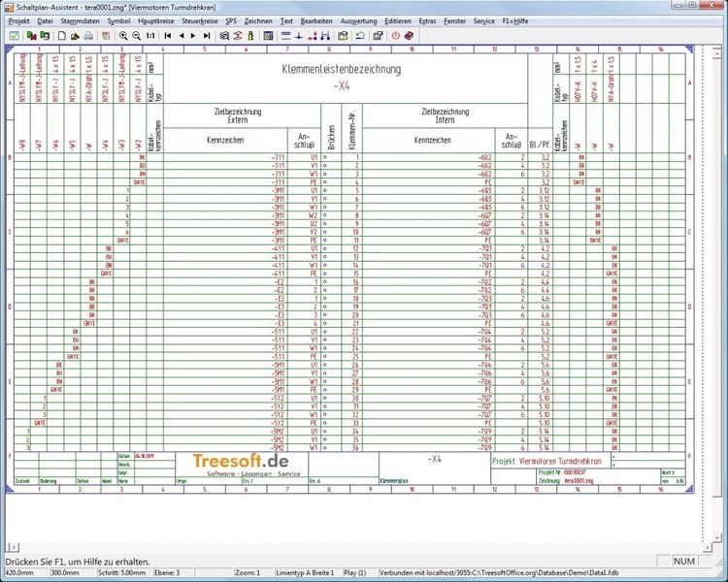
Task: Click the green checkmark toolbar icon
Action: coord(14,35)
